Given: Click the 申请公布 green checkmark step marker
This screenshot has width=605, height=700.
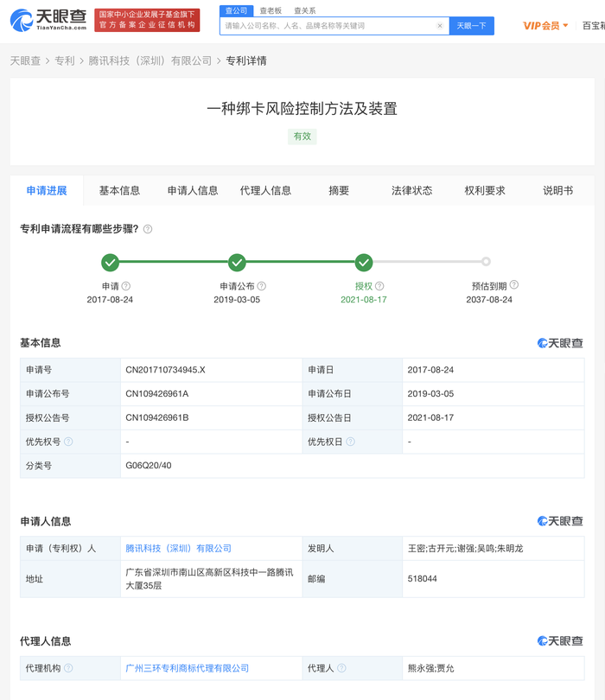Looking at the screenshot, I should point(237,263).
